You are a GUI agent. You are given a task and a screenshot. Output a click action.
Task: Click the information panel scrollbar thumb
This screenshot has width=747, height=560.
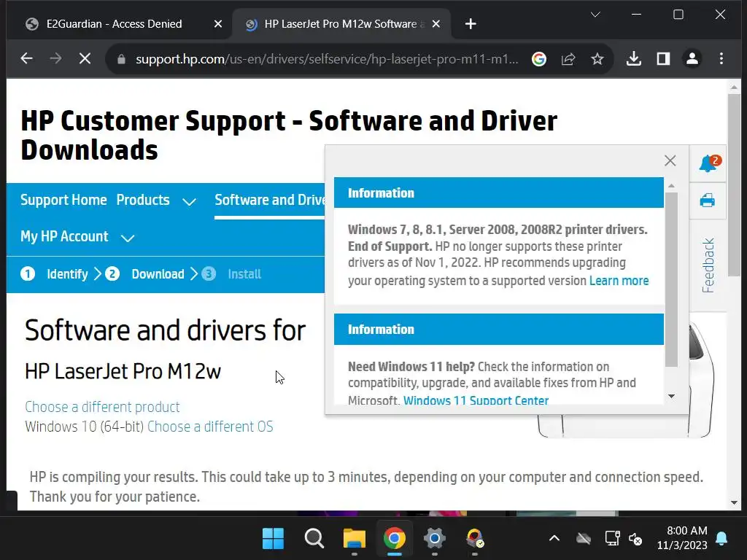[x=671, y=279]
